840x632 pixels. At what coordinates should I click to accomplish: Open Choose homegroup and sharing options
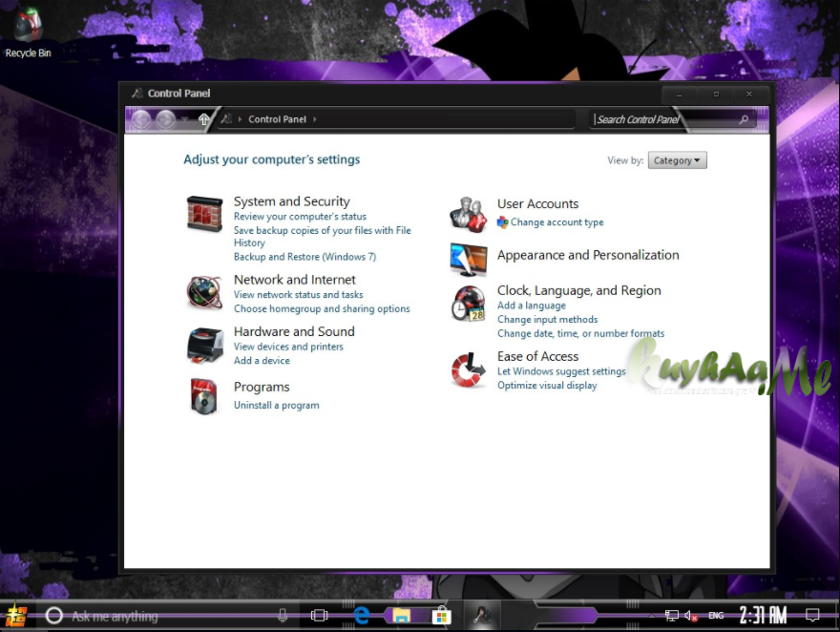pyautogui.click(x=322, y=308)
